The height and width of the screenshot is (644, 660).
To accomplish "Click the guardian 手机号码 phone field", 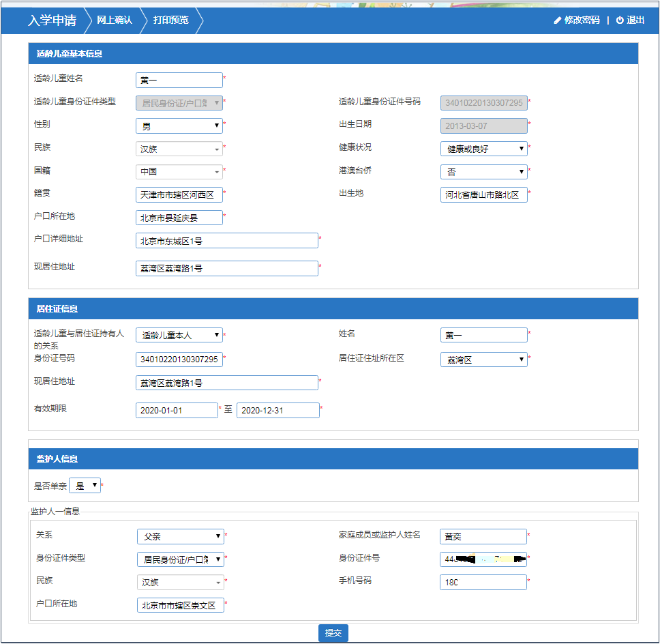I will pyautogui.click(x=483, y=583).
